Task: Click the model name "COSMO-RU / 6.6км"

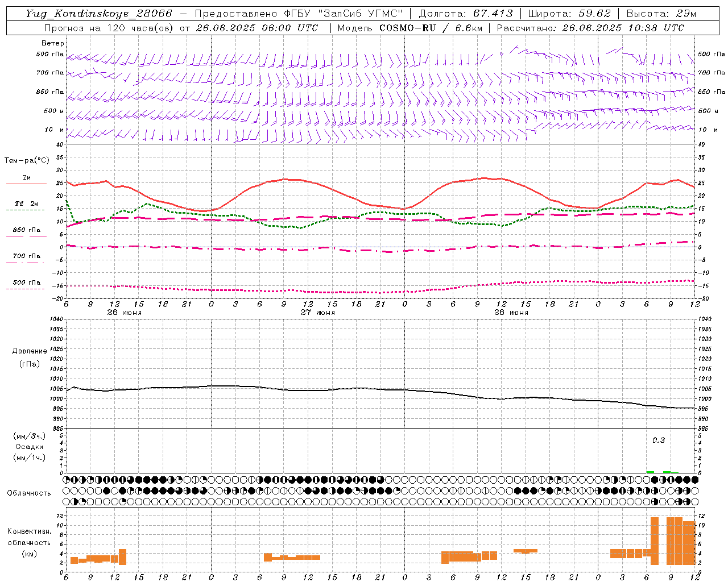Action: 431,28
